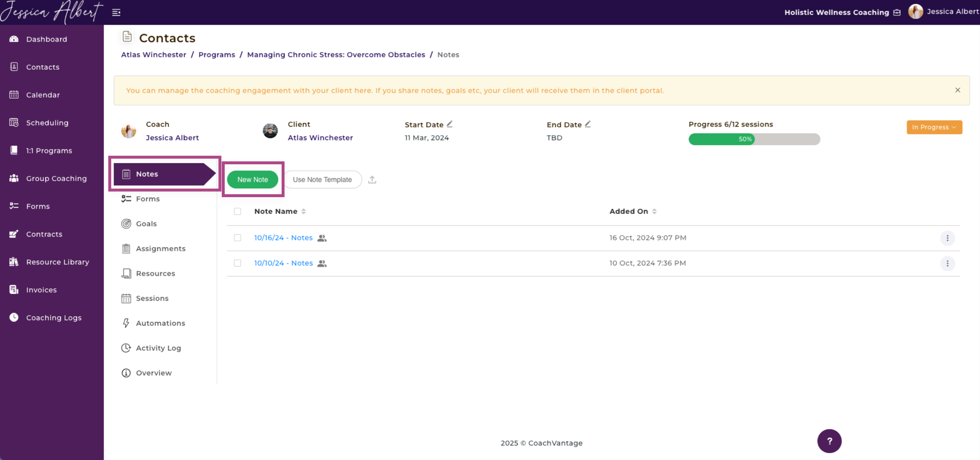Click the Jessica Albert signature logo
Screen dimensions: 980x460
point(52,12)
